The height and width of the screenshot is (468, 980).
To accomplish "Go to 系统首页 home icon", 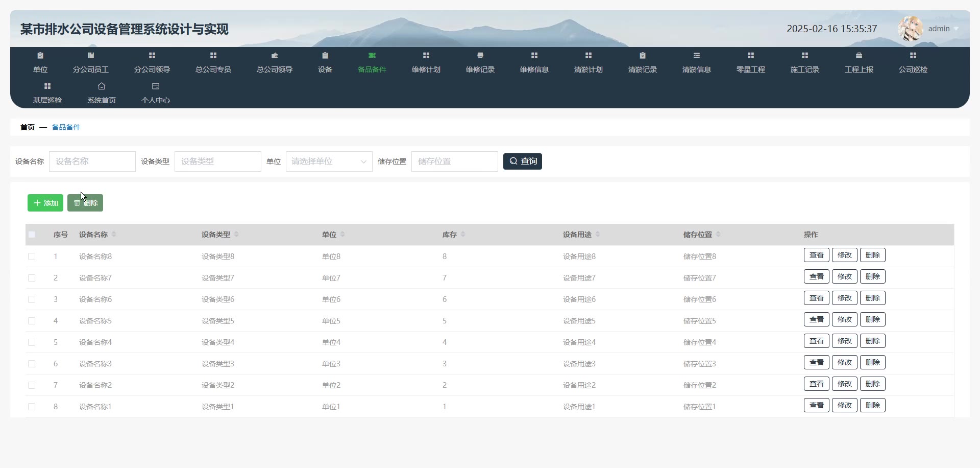I will [x=102, y=86].
